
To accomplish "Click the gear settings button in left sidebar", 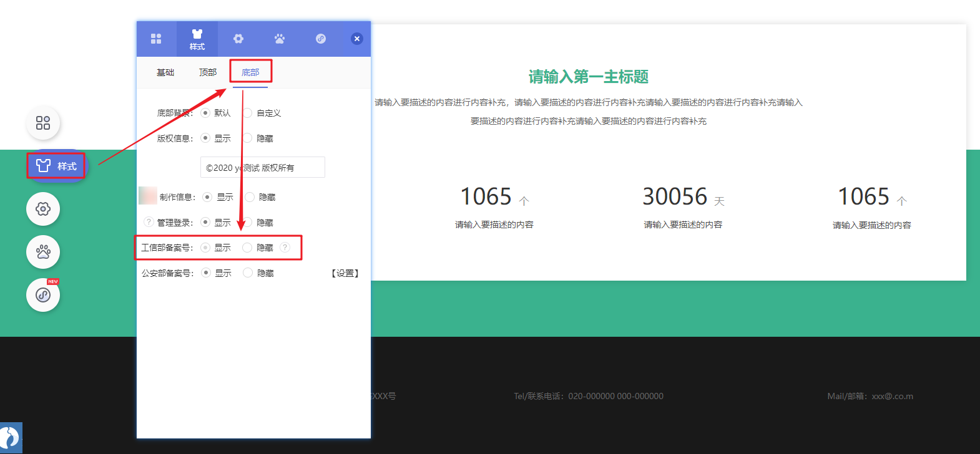I will pyautogui.click(x=43, y=209).
